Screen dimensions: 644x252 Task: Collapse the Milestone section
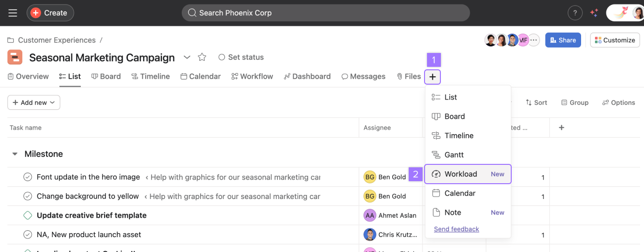14,154
